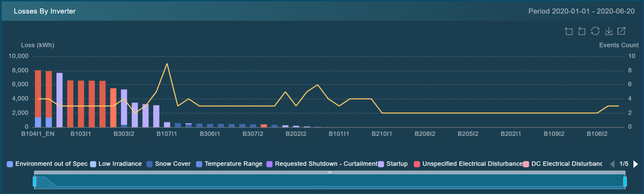The image size is (644, 194).
Task: Click the data zoom top mover bar
Action: point(330,172)
